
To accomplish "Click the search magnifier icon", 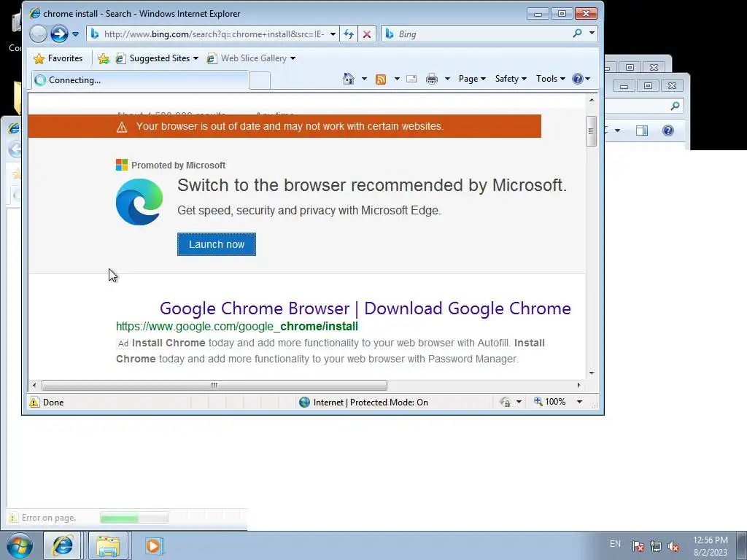I will tap(578, 34).
